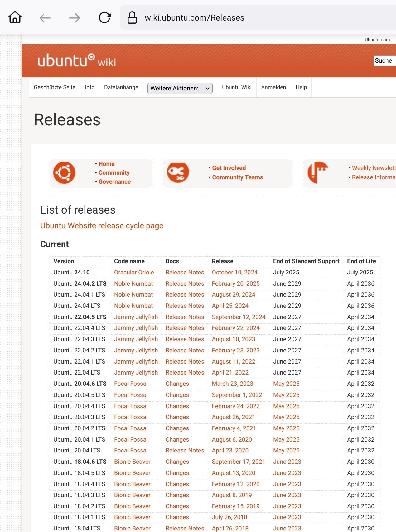The height and width of the screenshot is (532, 396).
Task: Open the Home link
Action: (x=107, y=164)
